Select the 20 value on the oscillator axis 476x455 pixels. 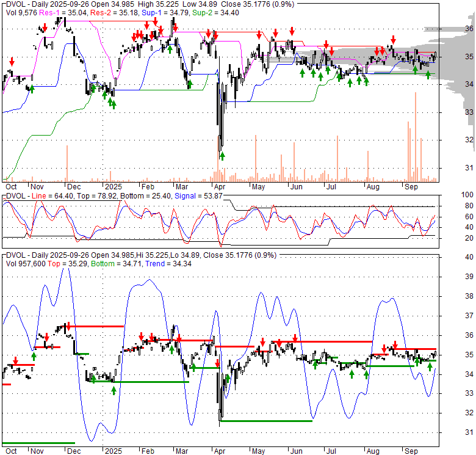pyautogui.click(x=469, y=238)
